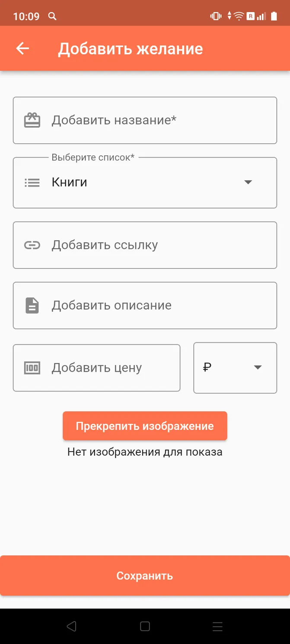290x644 pixels.
Task: Tap the document icon in the description field
Action: (x=32, y=306)
